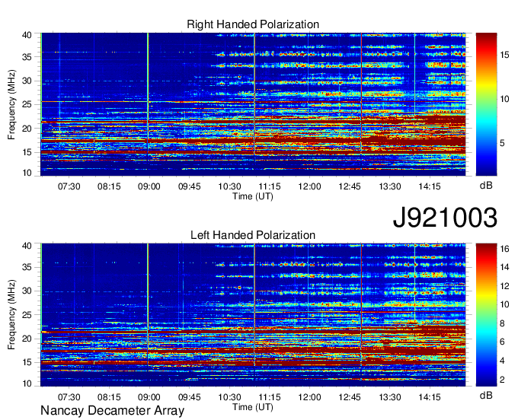Click 25 MHz tick on right-handed plot
The width and height of the screenshot is (518, 420).
[27, 104]
